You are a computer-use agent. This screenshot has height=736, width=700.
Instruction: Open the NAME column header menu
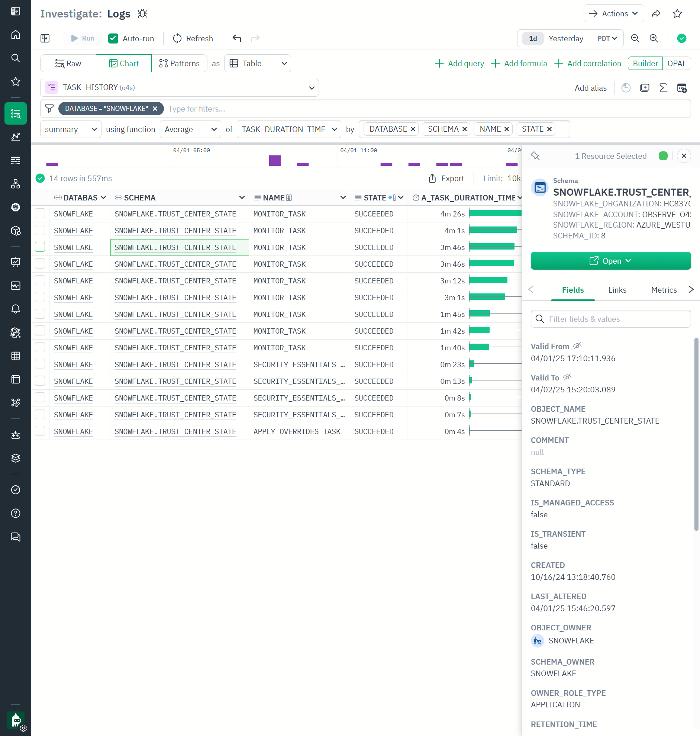[343, 197]
